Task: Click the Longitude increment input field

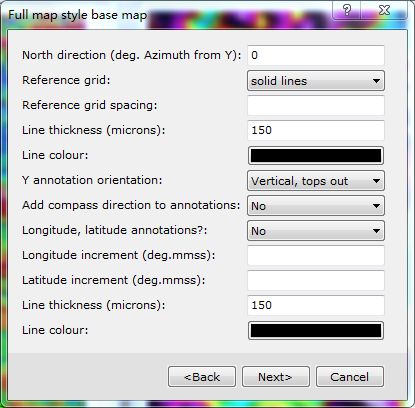Action: pos(316,255)
